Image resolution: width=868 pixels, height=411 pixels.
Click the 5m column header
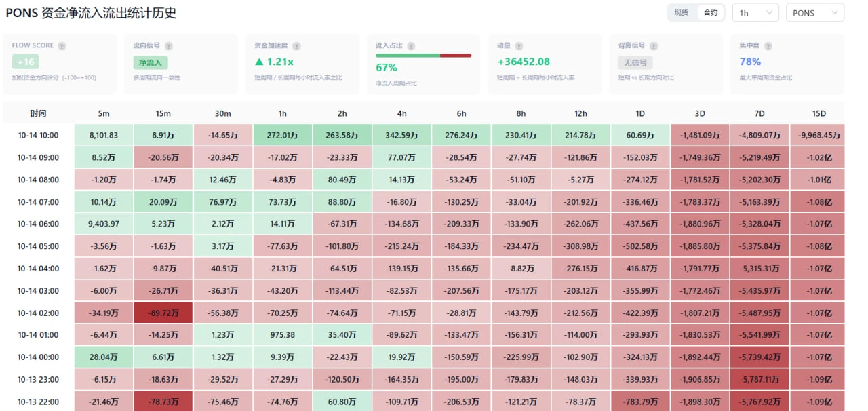pyautogui.click(x=103, y=113)
